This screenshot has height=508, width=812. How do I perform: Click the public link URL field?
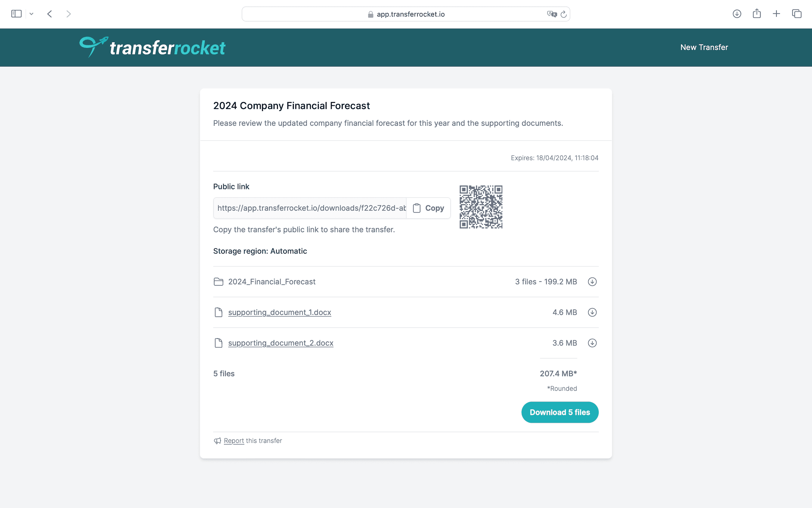point(310,208)
